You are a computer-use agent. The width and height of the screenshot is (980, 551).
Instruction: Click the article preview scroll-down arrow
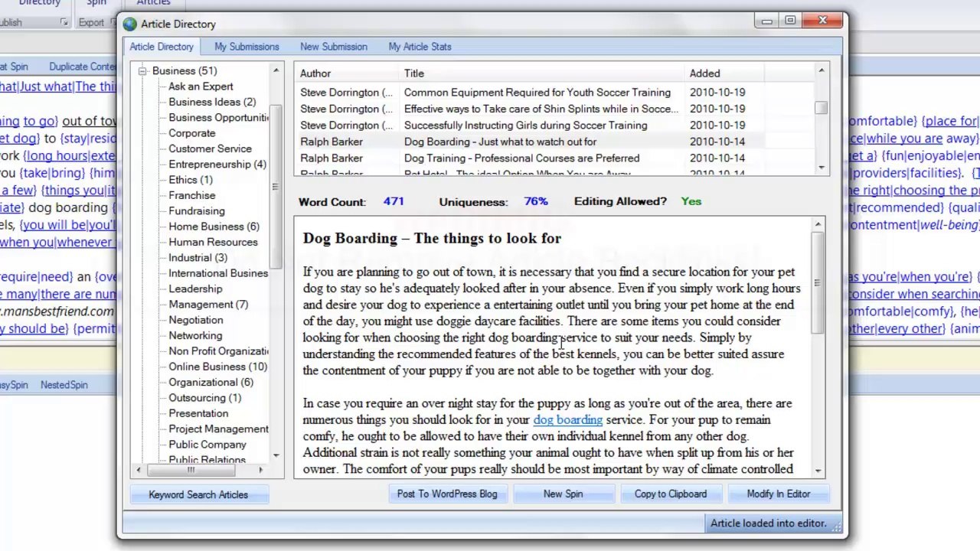[x=818, y=471]
